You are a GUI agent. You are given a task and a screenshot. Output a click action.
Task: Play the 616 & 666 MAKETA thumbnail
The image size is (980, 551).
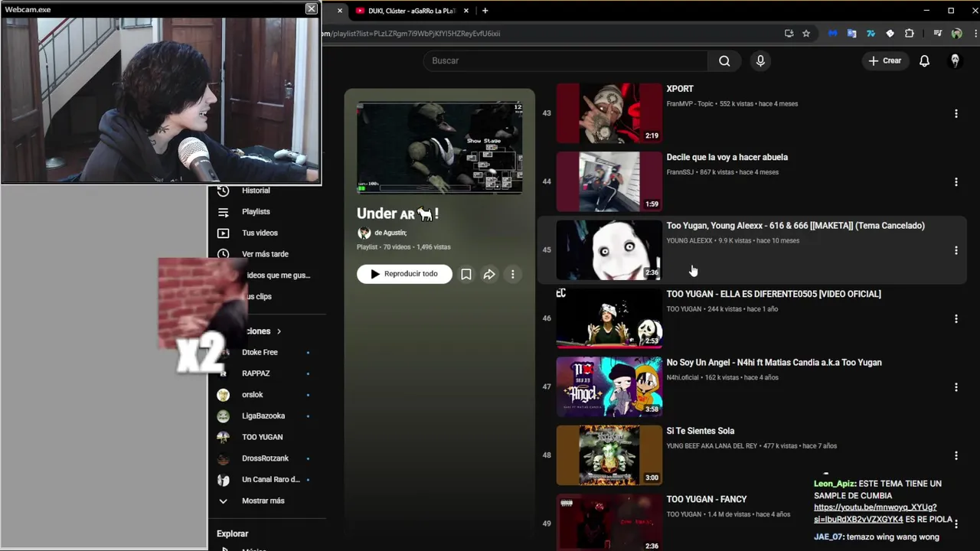pyautogui.click(x=609, y=250)
